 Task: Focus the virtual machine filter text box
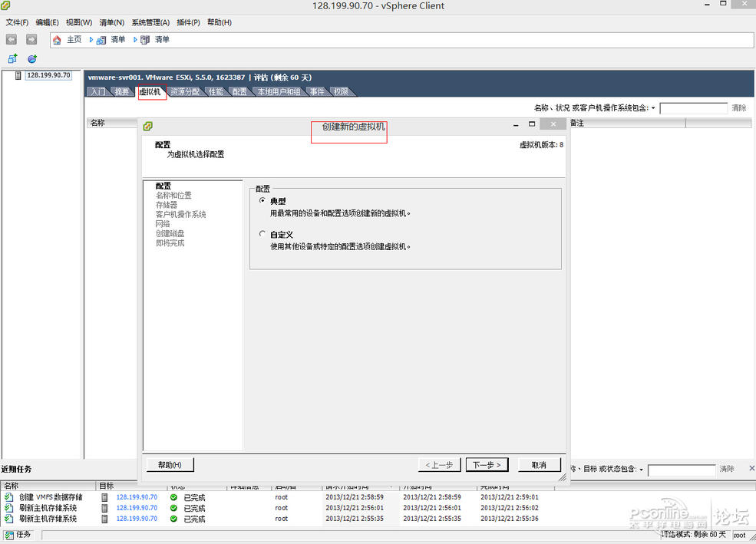(693, 108)
